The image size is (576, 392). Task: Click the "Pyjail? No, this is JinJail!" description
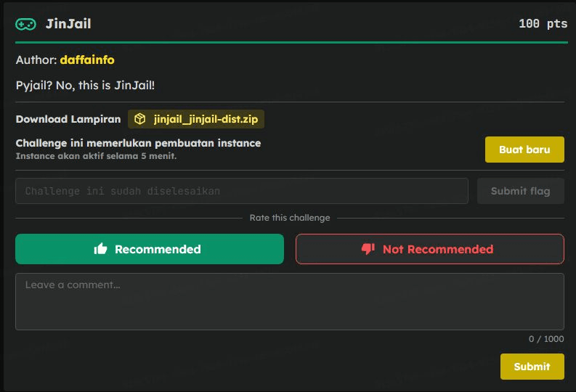[85, 85]
